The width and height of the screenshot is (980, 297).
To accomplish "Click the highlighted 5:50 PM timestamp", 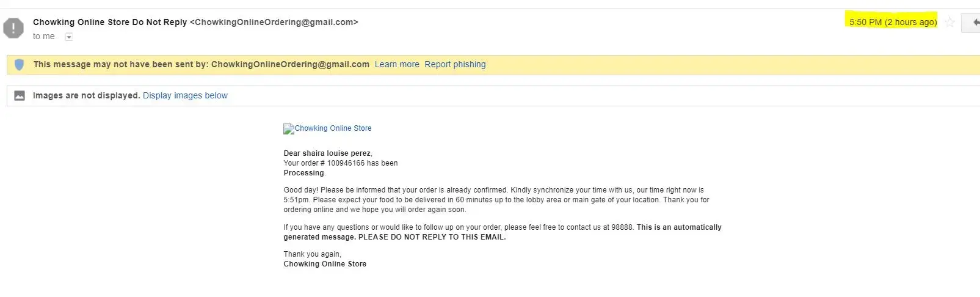I will click(x=893, y=23).
